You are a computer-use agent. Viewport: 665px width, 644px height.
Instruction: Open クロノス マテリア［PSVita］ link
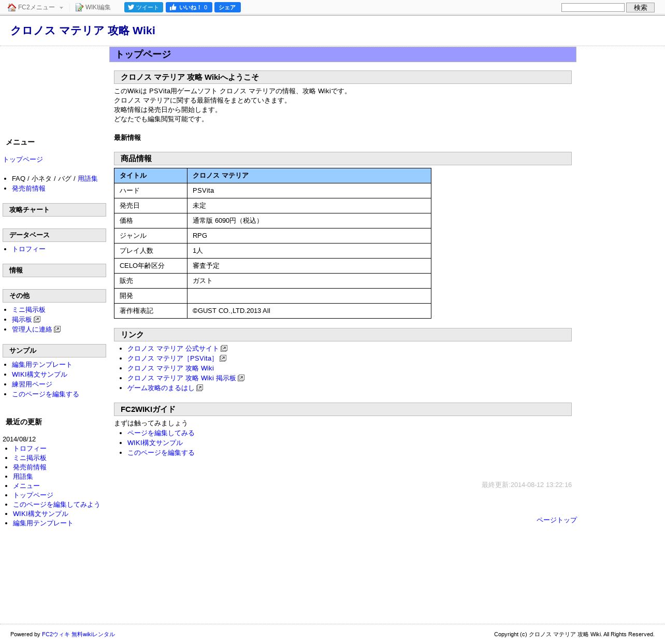(x=172, y=359)
